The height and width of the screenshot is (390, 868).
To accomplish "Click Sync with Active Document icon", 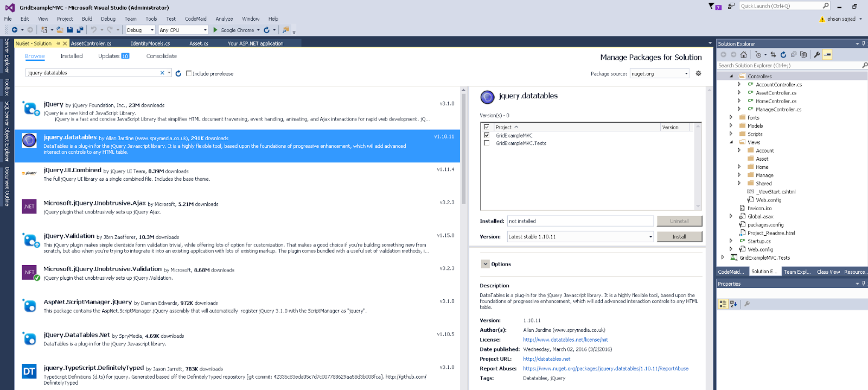I will click(x=774, y=54).
